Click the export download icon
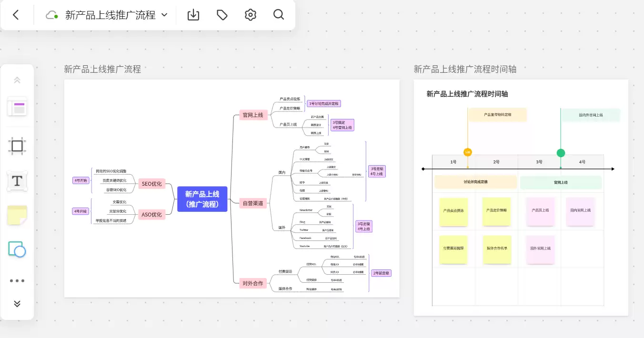The width and height of the screenshot is (644, 338). (193, 15)
